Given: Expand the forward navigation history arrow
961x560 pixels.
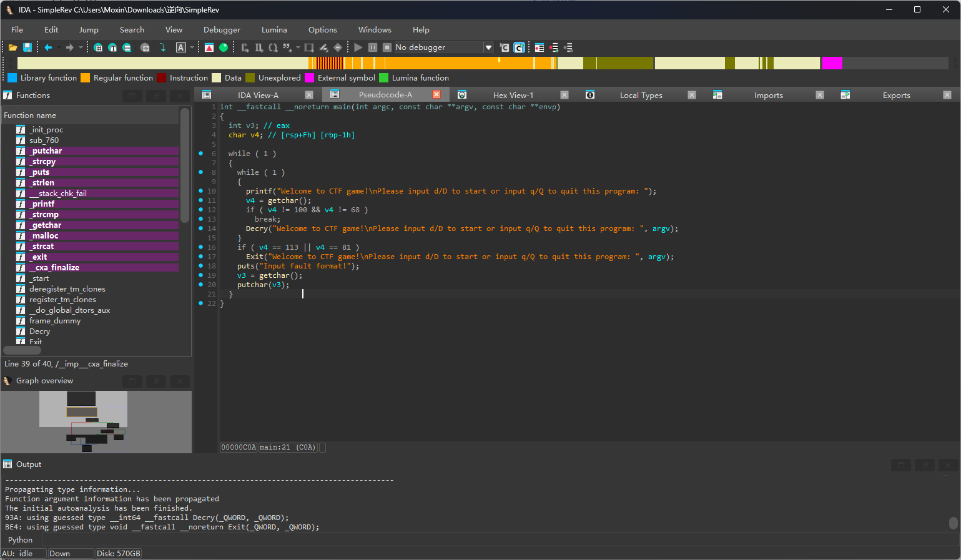Looking at the screenshot, I should [x=81, y=47].
